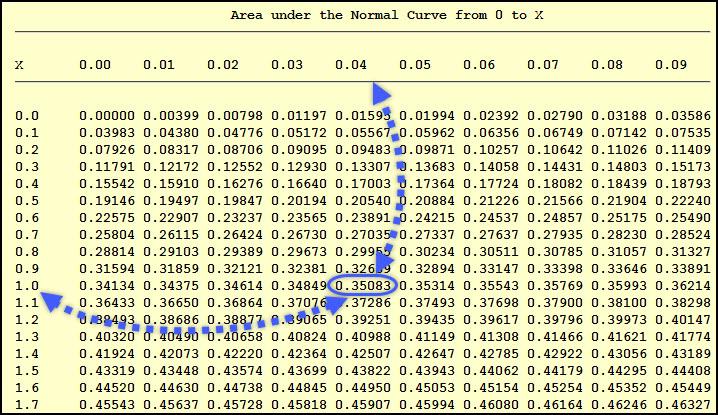The height and width of the screenshot is (415, 718).
Task: Click the X column header label
Action: pos(19,64)
